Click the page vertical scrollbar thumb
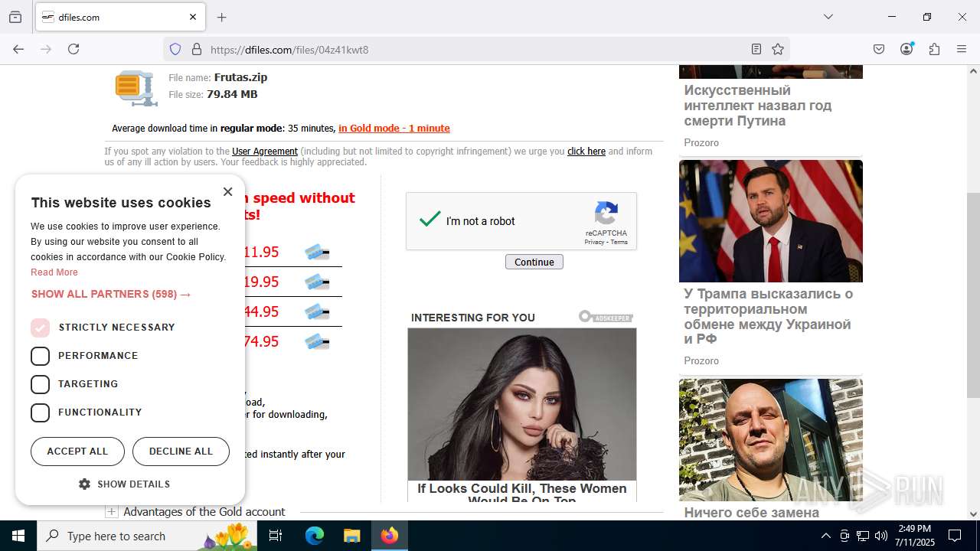This screenshot has width=980, height=551. click(x=973, y=295)
